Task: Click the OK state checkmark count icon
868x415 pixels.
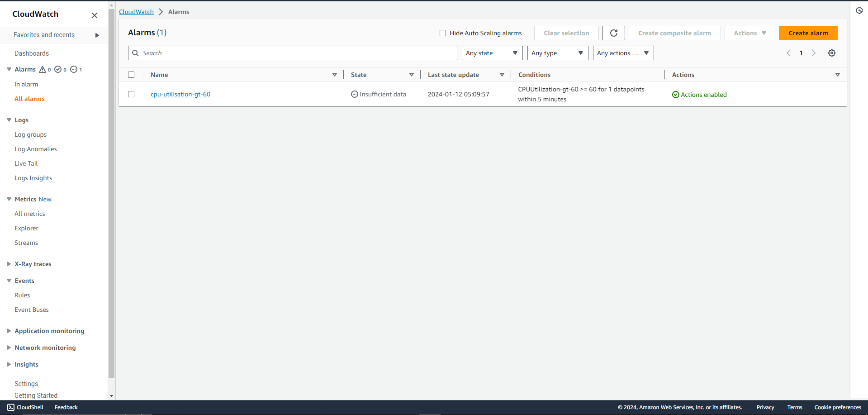Action: pos(58,69)
